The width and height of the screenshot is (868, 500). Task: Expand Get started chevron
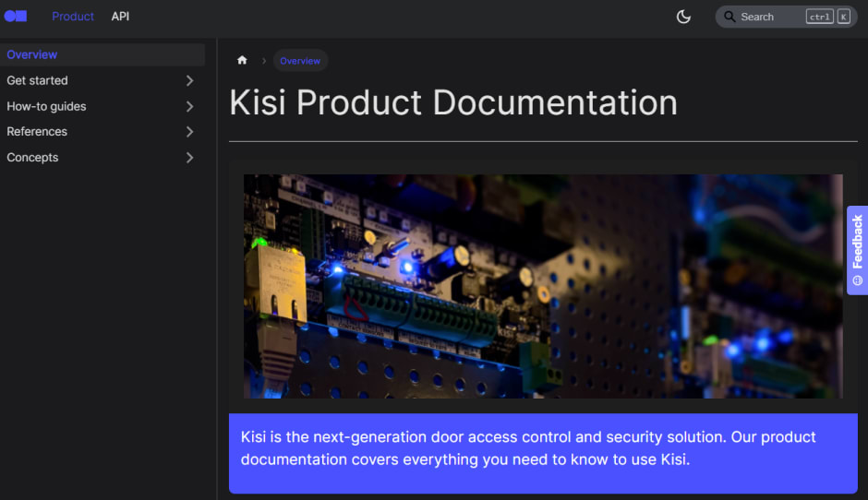click(190, 81)
